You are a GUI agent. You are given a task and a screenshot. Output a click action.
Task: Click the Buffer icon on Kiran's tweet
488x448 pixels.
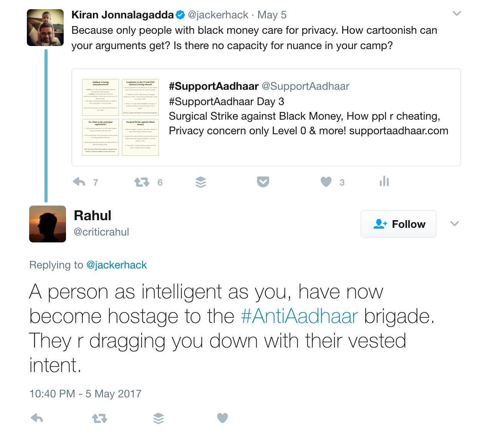tap(201, 182)
